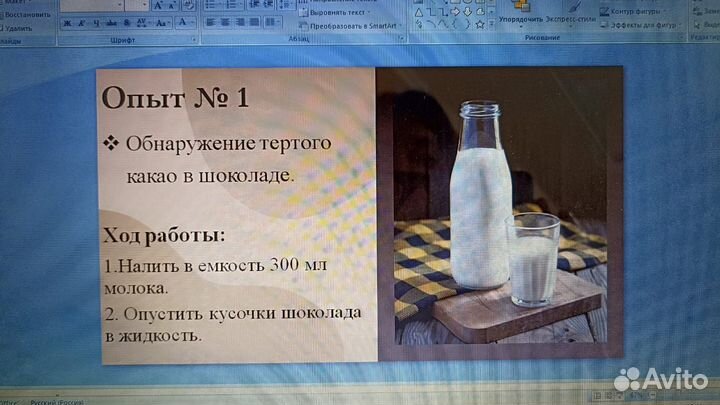Insert the five-point star shape
720x405 pixels.
click(x=479, y=25)
